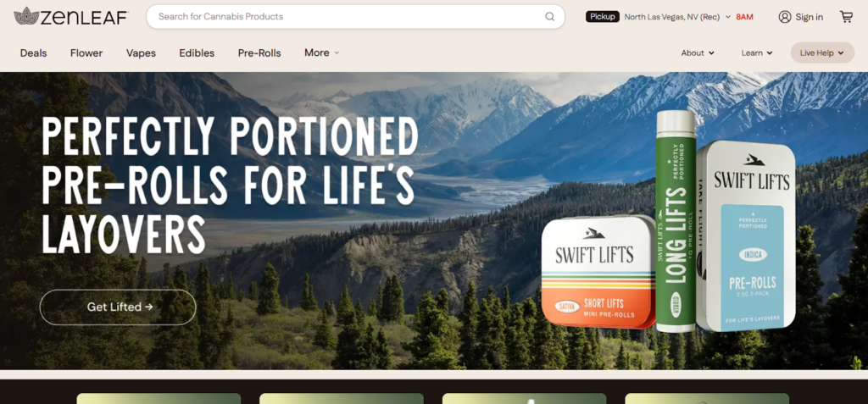Expand the North Las Vegas location dropdown
This screenshot has width=868, height=404.
(677, 17)
